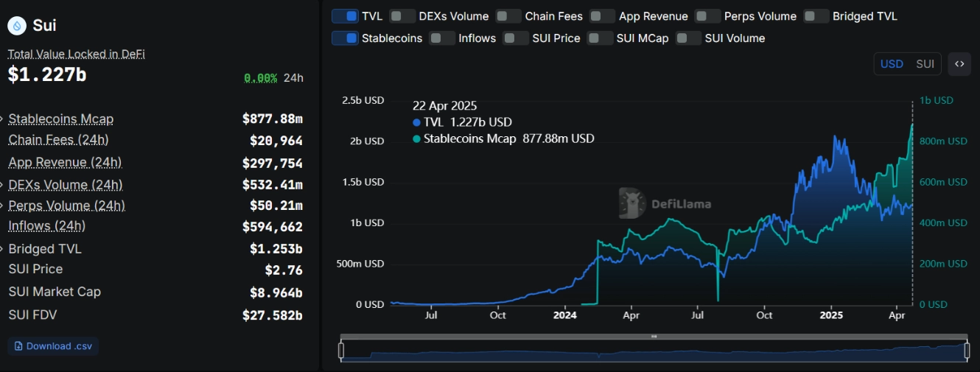Click the $1.253b bridged TVL value
This screenshot has width=980, height=372.
click(x=276, y=249)
